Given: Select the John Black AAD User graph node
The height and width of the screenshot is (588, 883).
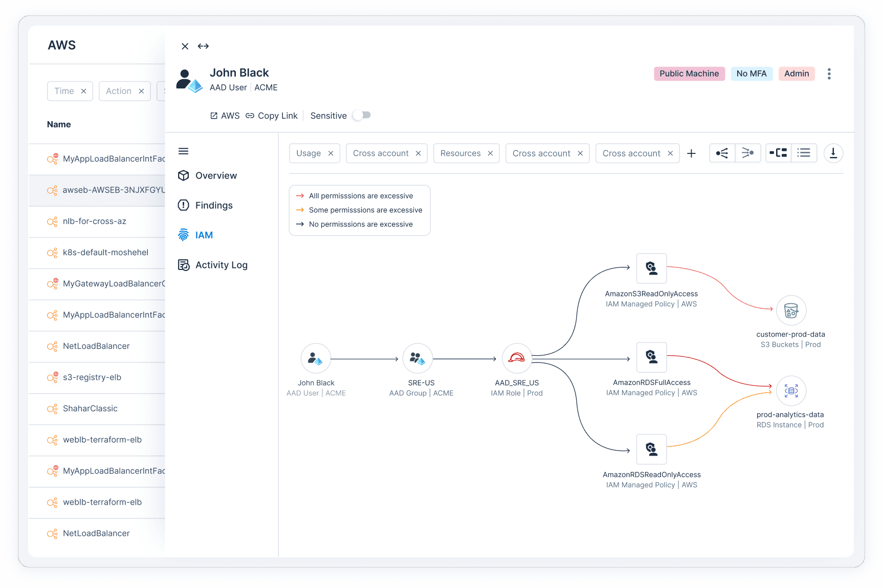Looking at the screenshot, I should [316, 358].
